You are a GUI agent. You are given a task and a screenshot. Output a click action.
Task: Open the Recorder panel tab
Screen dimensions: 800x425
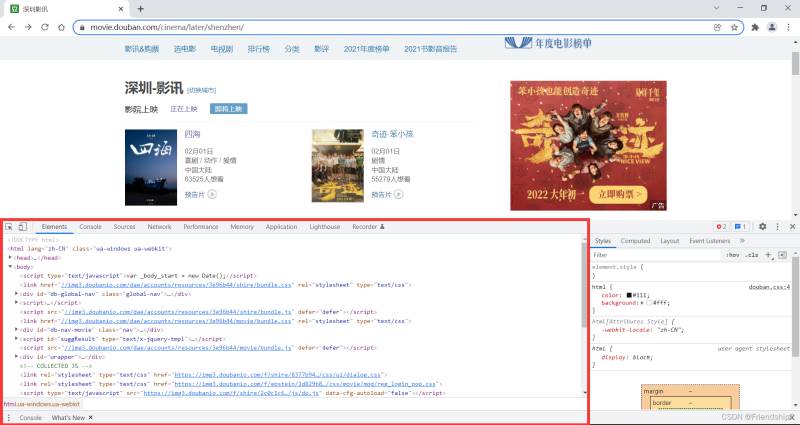coord(368,227)
